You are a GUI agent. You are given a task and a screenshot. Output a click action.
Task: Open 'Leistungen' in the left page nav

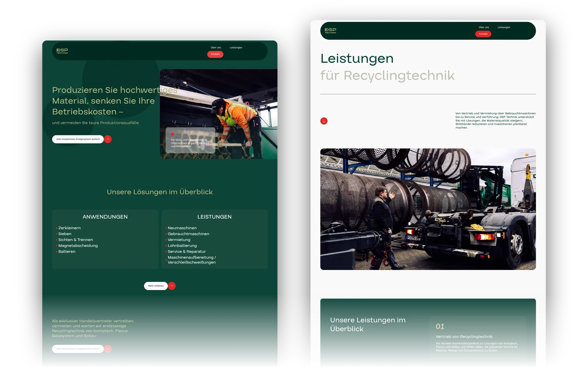point(236,47)
